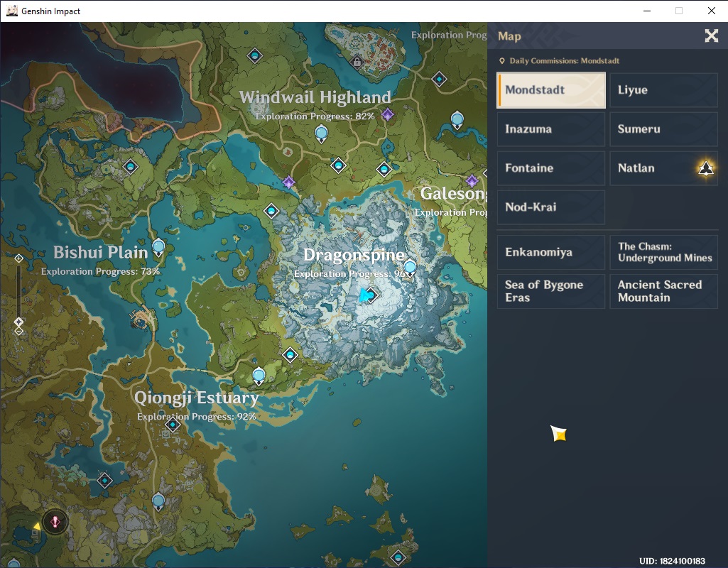This screenshot has width=728, height=568.
Task: Zoom out with the minus button
Action: 18,331
